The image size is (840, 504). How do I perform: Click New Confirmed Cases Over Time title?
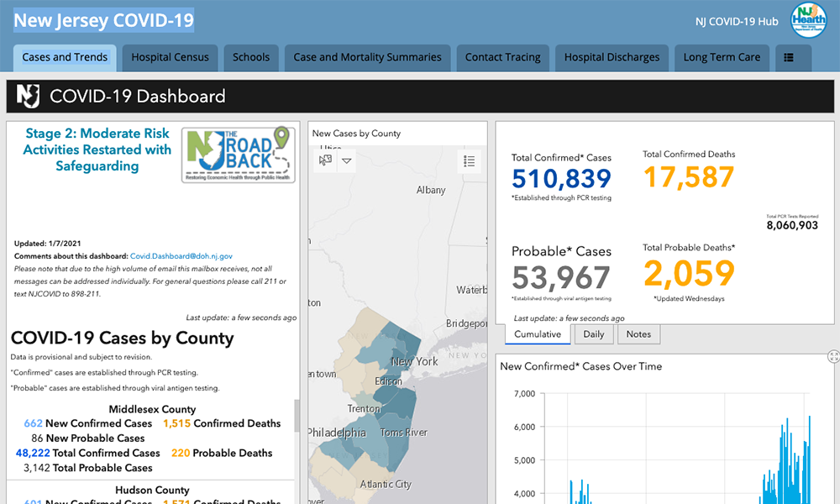coord(580,366)
